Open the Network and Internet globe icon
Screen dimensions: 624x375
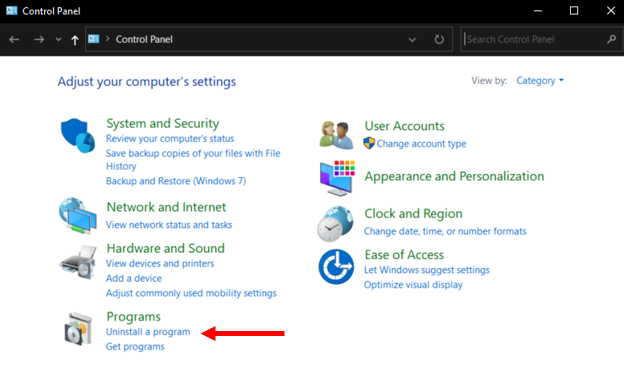pyautogui.click(x=78, y=215)
